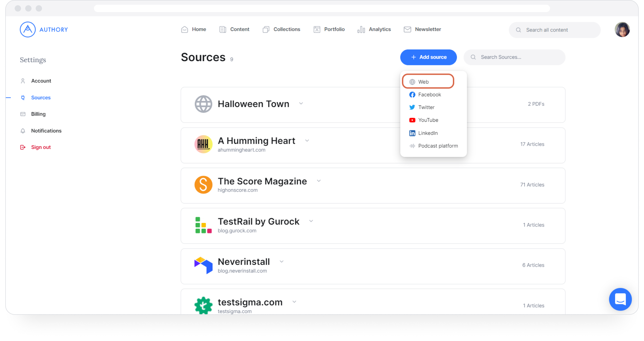
Task: Click the Collections stack icon
Action: (266, 29)
